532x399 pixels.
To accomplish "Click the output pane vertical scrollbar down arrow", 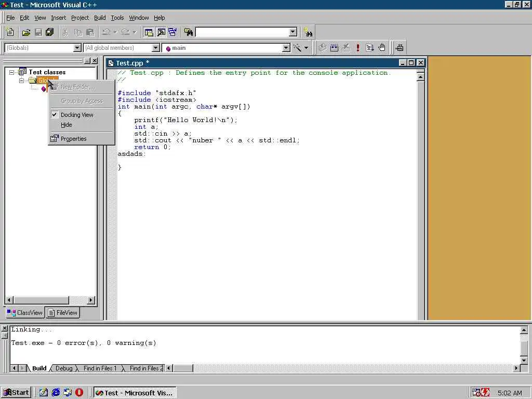I will pos(524,360).
